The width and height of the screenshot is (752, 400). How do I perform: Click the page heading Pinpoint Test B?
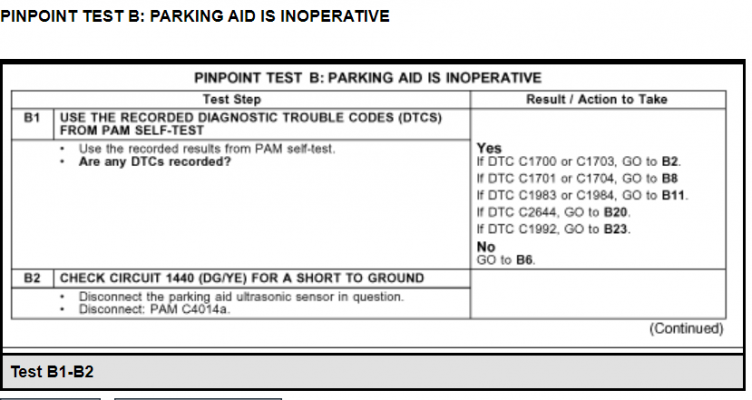[x=195, y=16]
